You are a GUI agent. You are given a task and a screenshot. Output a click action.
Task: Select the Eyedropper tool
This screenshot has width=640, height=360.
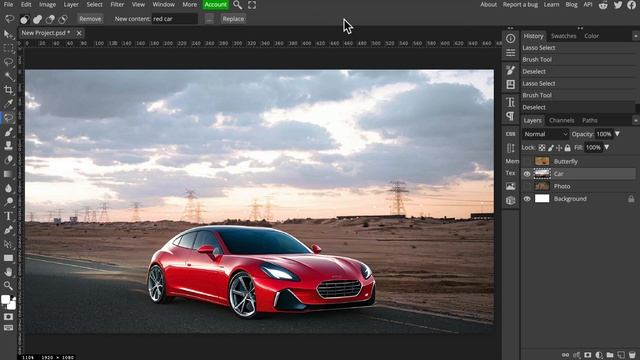click(x=8, y=104)
